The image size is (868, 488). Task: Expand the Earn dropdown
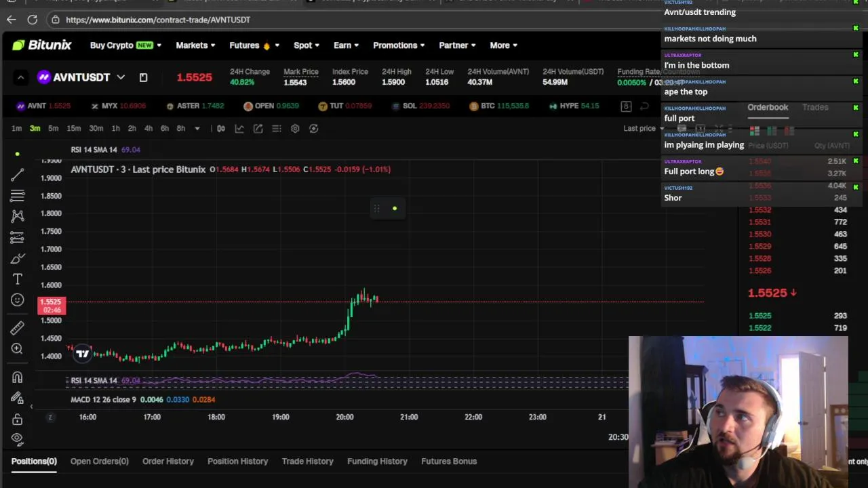pos(346,45)
